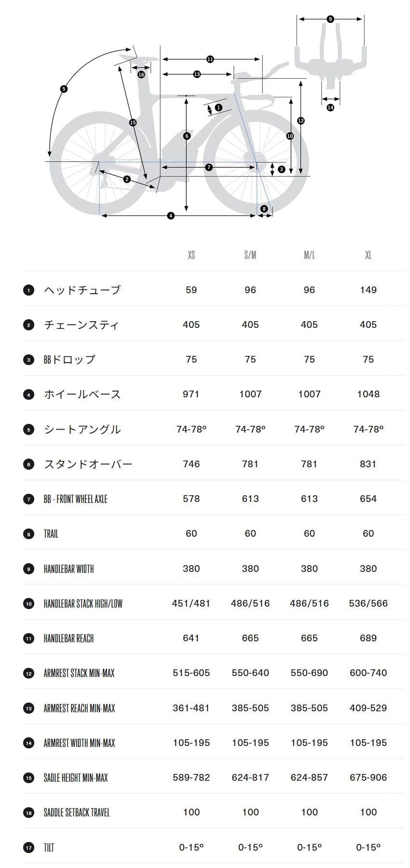Click the number 1 badge beside ヘッドチューブ
This screenshot has height=868, width=410.
click(28, 290)
